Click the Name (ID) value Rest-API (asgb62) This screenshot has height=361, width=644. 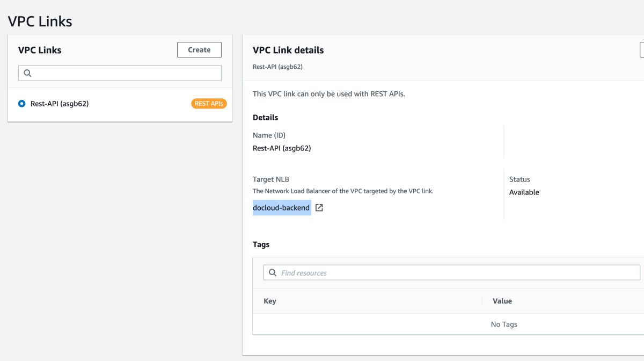282,148
